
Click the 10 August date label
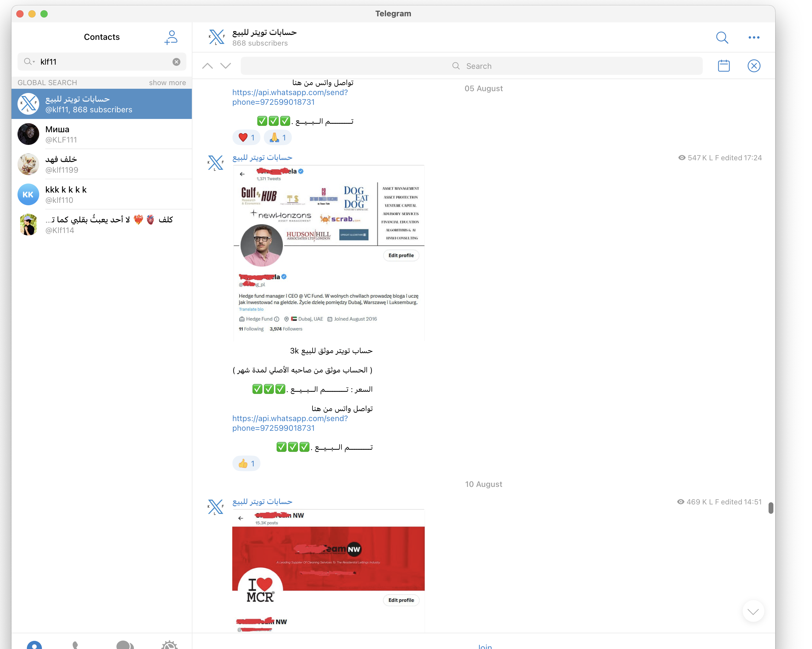pyautogui.click(x=484, y=484)
